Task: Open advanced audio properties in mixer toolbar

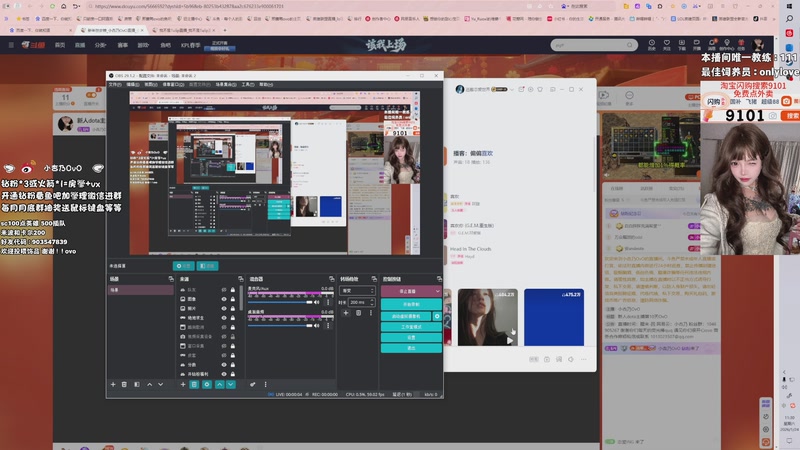Action: [x=253, y=384]
